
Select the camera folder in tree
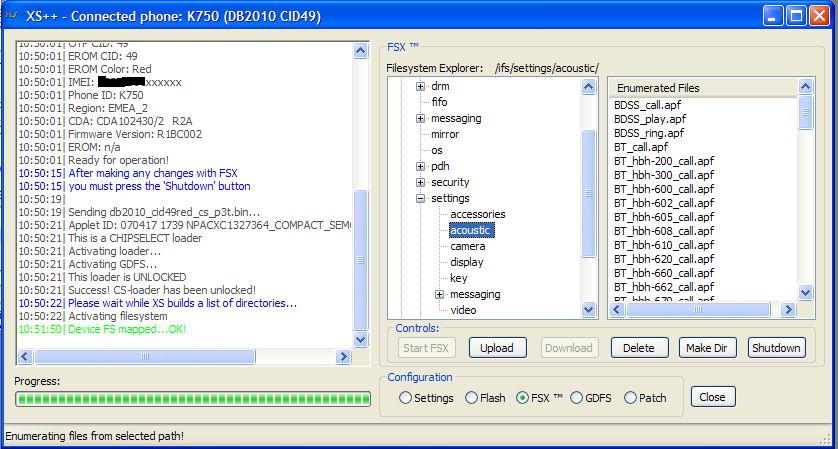pyautogui.click(x=468, y=246)
